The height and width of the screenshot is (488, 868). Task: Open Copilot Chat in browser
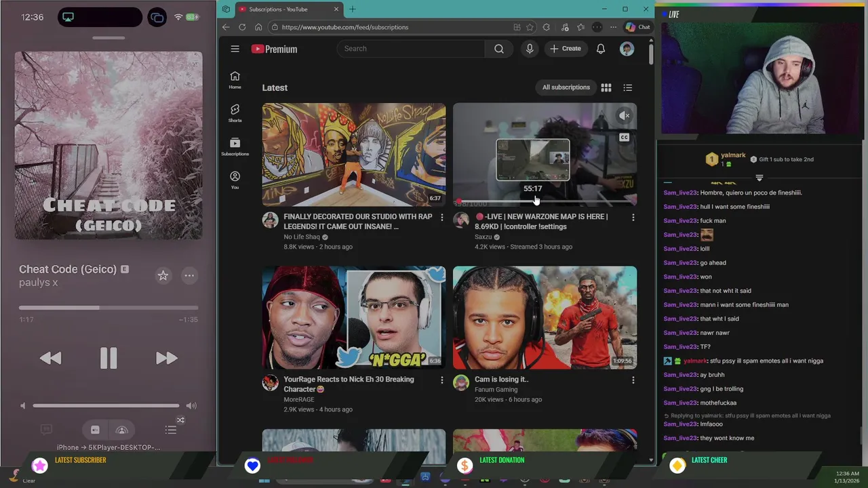[x=638, y=27]
